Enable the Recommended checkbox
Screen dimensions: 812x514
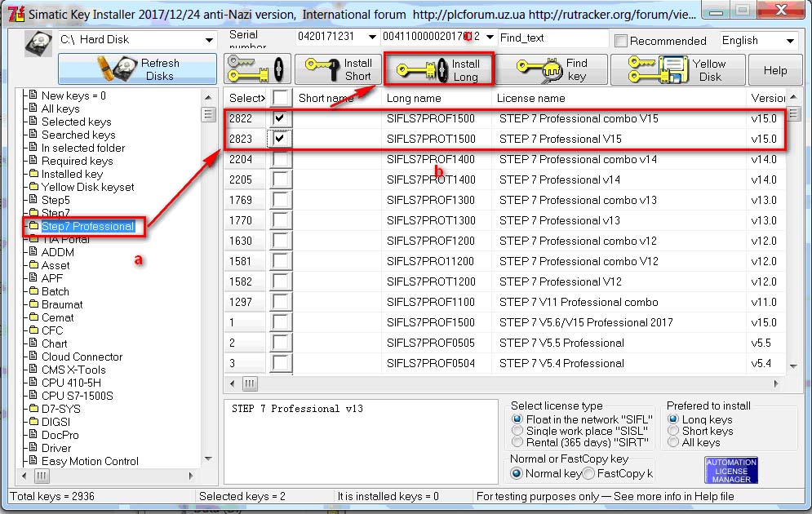tap(620, 40)
